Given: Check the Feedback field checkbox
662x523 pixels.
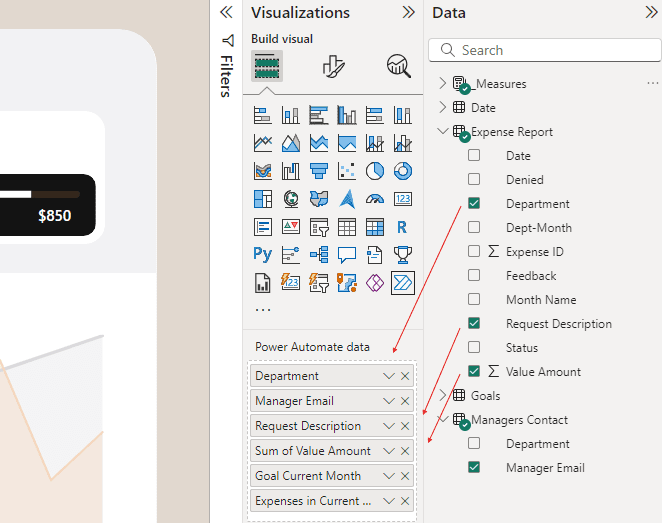Looking at the screenshot, I should pos(474,275).
